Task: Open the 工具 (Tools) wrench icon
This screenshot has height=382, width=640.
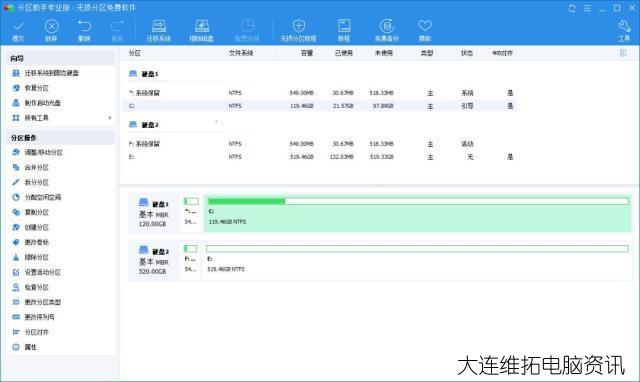Action: pos(624,27)
